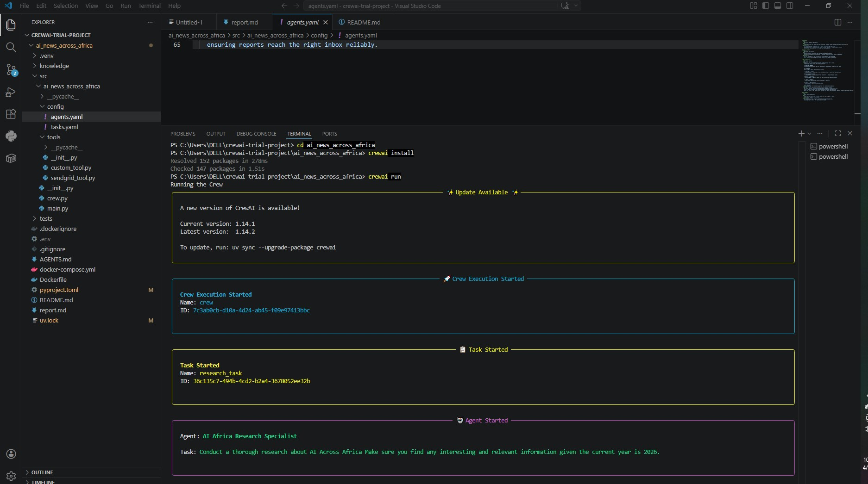Show the OUTPUT panel tab

[216, 134]
